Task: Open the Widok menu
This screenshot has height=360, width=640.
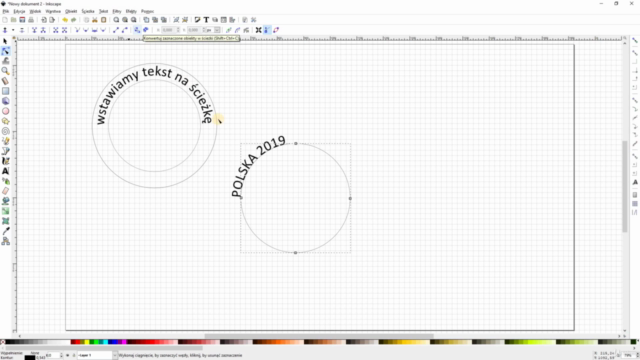Action: [35, 11]
